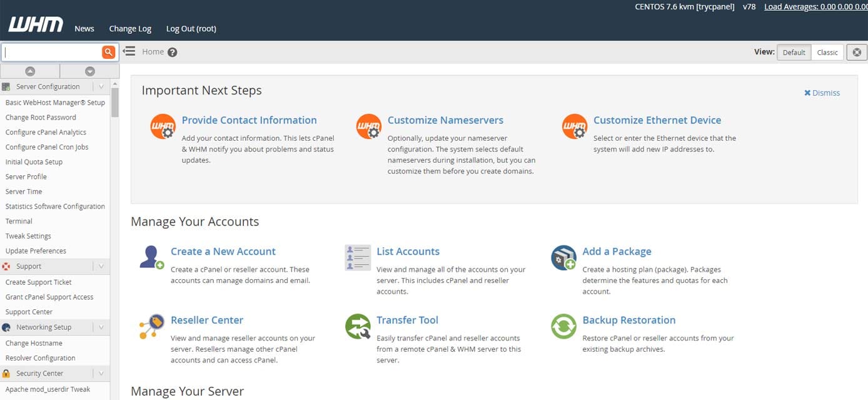Viewport: 868px width, 400px height.
Task: Click the Customize Nameservers WHM gear icon
Action: [368, 126]
